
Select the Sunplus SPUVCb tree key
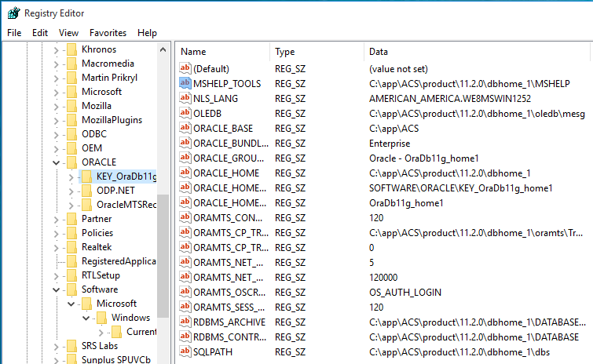pyautogui.click(x=116, y=359)
